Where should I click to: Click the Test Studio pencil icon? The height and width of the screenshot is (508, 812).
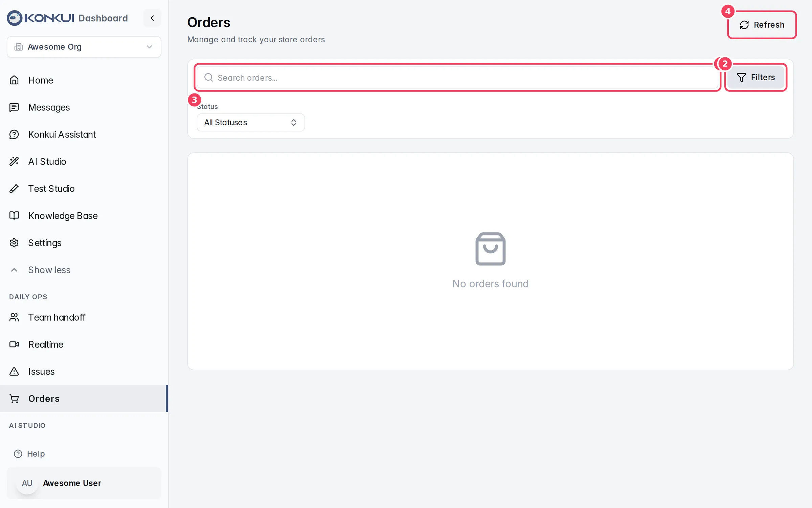tap(14, 189)
